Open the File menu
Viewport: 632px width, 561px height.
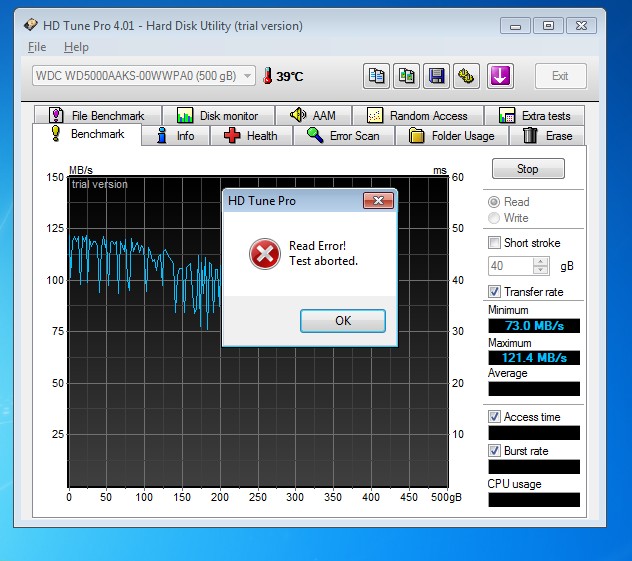[x=37, y=47]
